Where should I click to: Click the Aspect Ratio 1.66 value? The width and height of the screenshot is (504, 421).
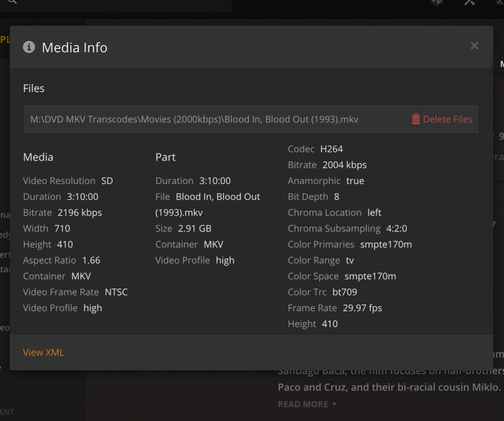(91, 260)
